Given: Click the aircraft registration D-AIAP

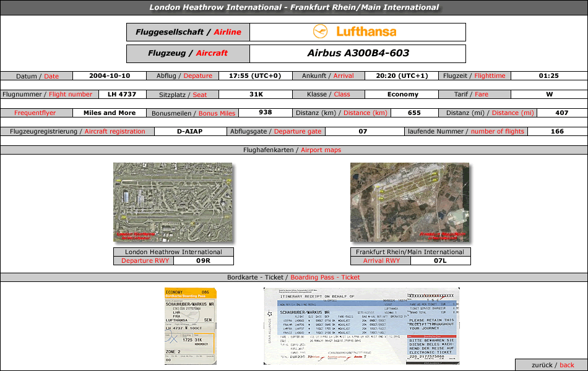Looking at the screenshot, I should click(x=190, y=132).
